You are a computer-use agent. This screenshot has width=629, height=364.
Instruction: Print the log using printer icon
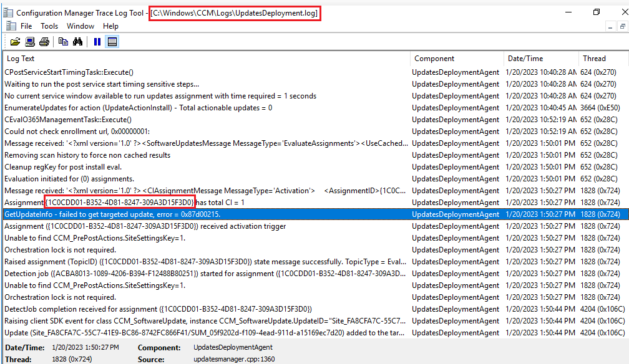coord(44,42)
